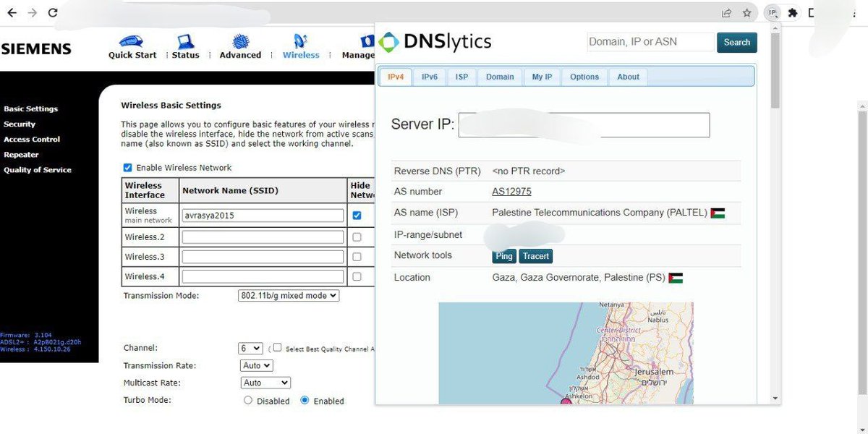Viewport: 868px width, 434px height.
Task: Open Basic Settings in sidebar
Action: coord(30,109)
